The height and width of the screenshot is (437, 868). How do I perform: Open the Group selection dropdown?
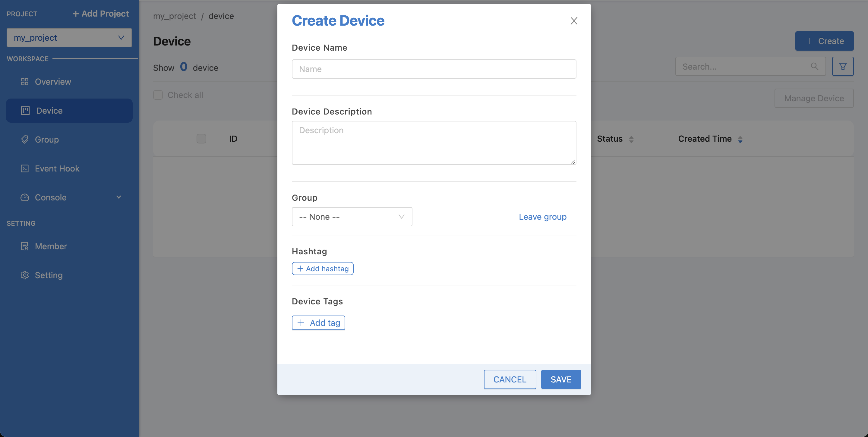[x=352, y=216]
